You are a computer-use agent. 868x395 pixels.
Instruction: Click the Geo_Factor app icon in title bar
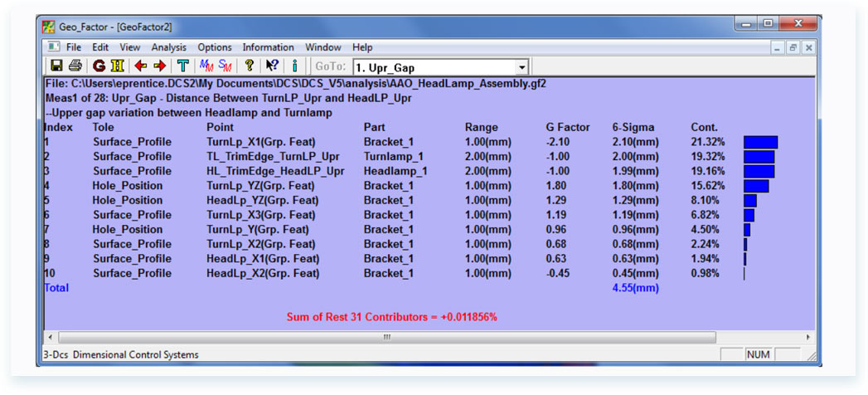click(49, 27)
